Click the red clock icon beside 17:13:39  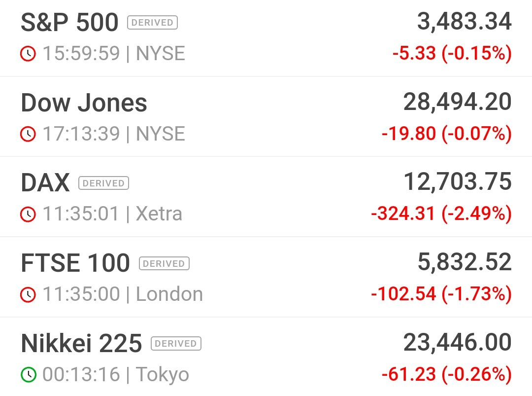tap(28, 134)
